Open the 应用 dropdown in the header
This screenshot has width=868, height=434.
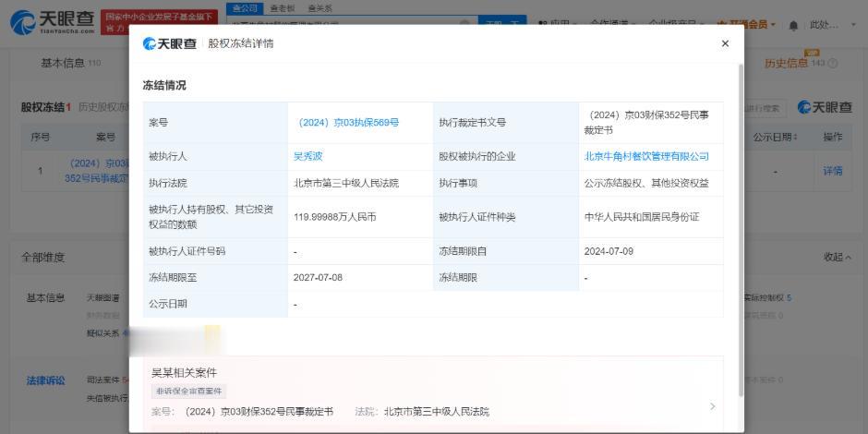558,25
